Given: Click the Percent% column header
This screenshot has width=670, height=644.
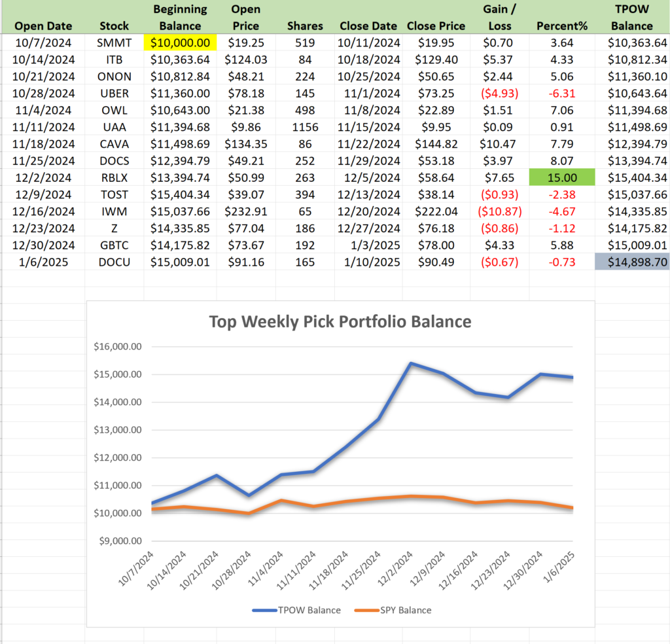Looking at the screenshot, I should click(x=561, y=26).
